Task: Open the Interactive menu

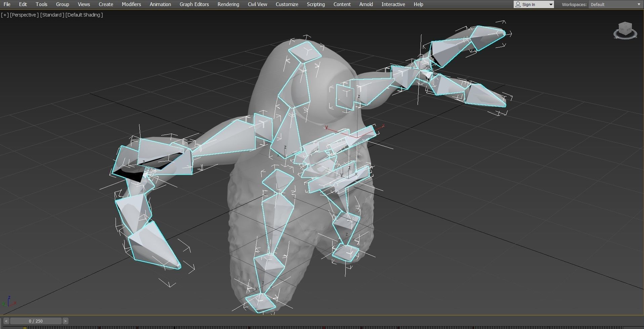Action: point(393,4)
